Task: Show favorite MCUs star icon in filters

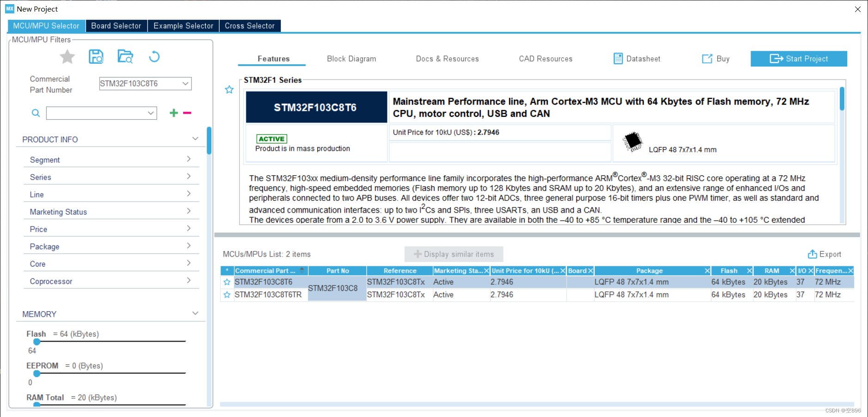Action: pyautogui.click(x=67, y=57)
